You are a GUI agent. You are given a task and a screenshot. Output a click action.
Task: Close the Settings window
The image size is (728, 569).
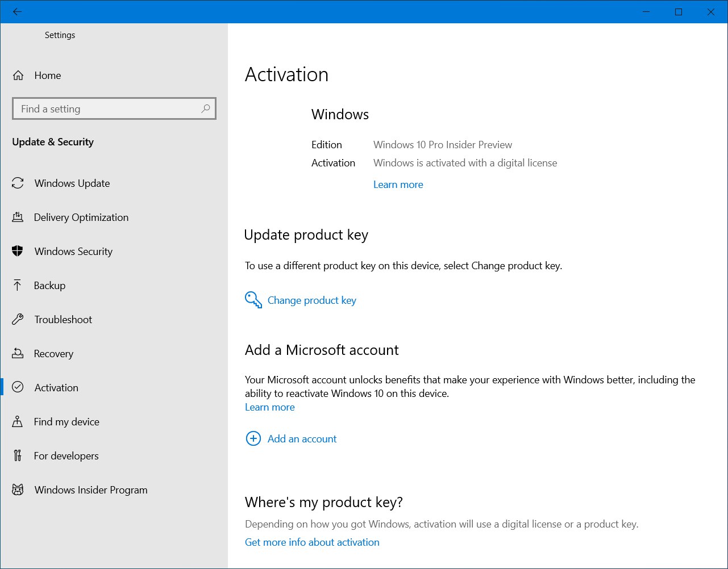711,11
